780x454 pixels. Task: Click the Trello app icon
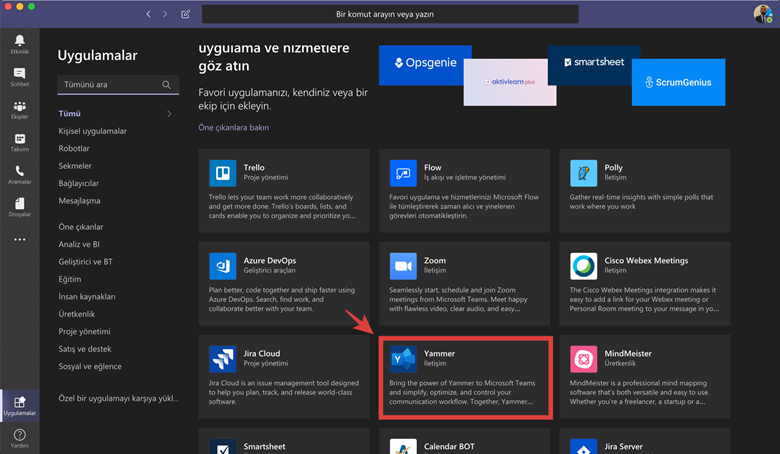222,173
